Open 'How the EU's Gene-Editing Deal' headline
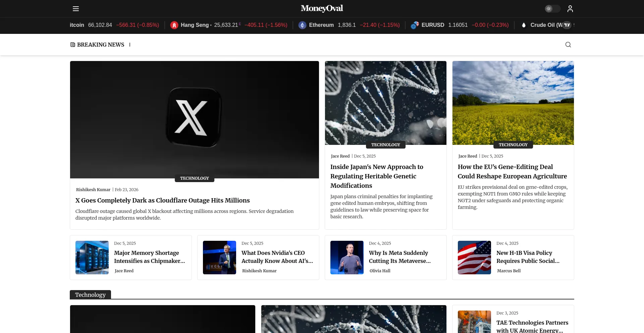Screen dimensions: 644x333 (x=512, y=172)
